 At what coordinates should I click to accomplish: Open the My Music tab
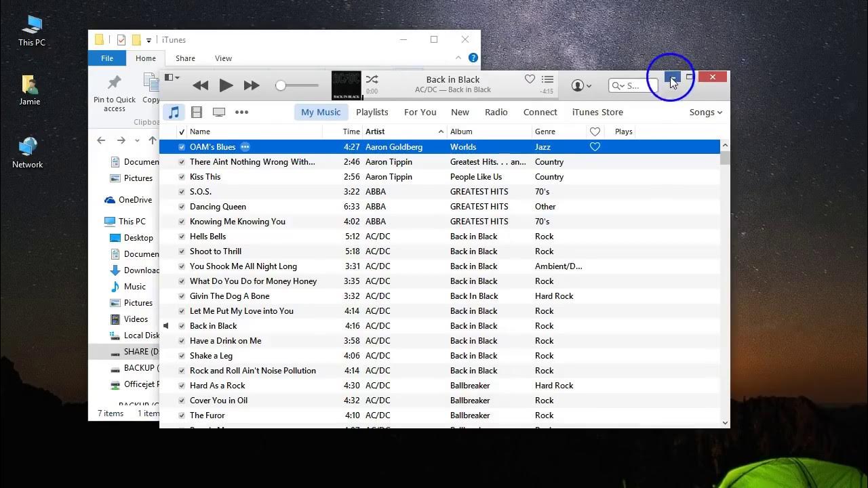(321, 112)
